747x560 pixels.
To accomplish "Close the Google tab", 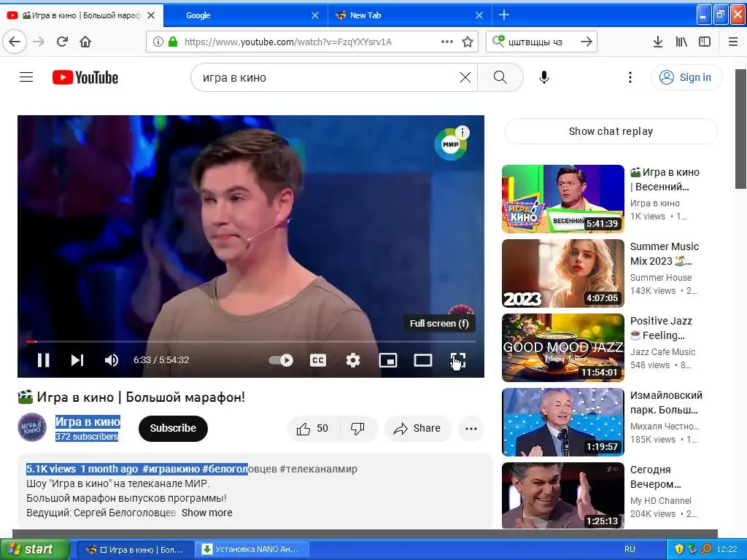I will [x=315, y=15].
